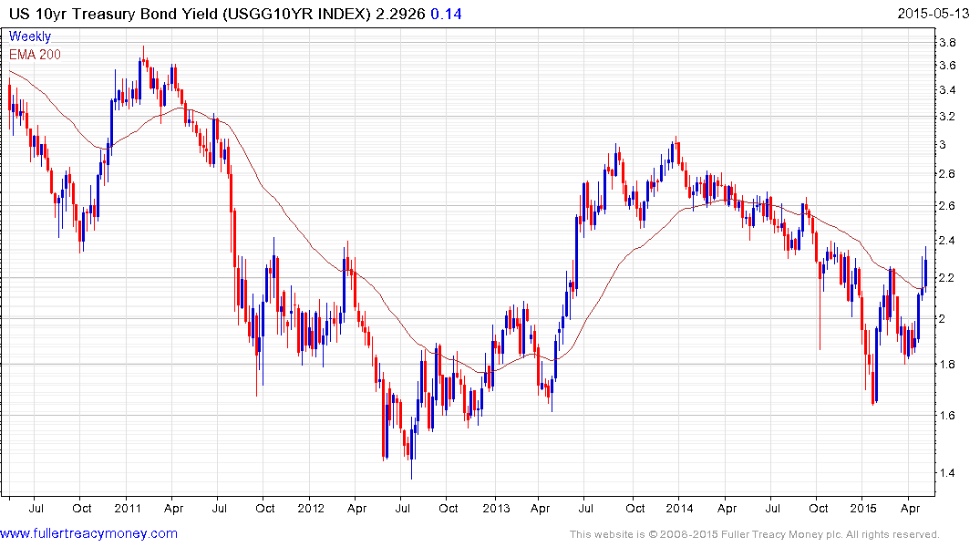Select the 2013 x-axis year marker
Image resolution: width=980 pixels, height=547 pixels.
(496, 508)
